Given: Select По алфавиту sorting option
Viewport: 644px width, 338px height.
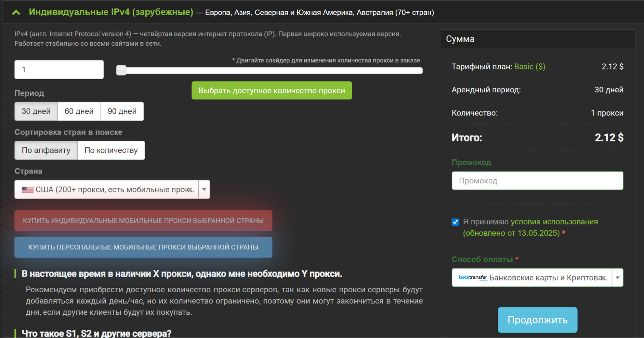Looking at the screenshot, I should [x=46, y=150].
